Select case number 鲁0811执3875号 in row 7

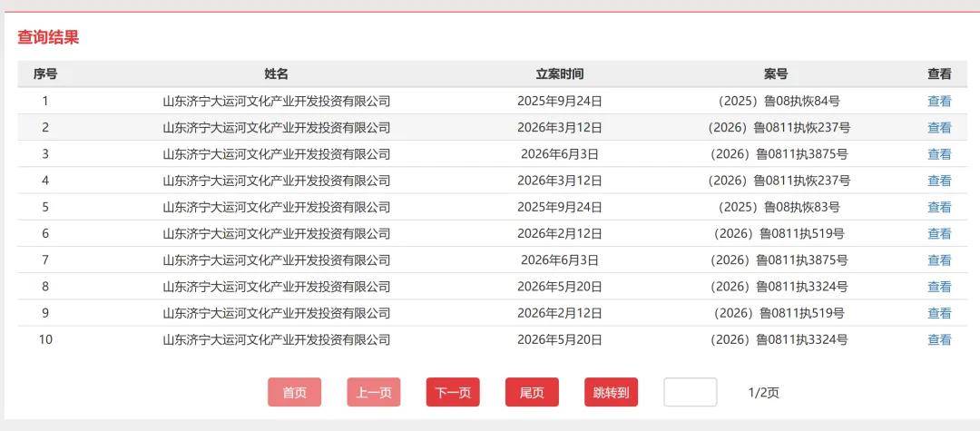coord(779,260)
